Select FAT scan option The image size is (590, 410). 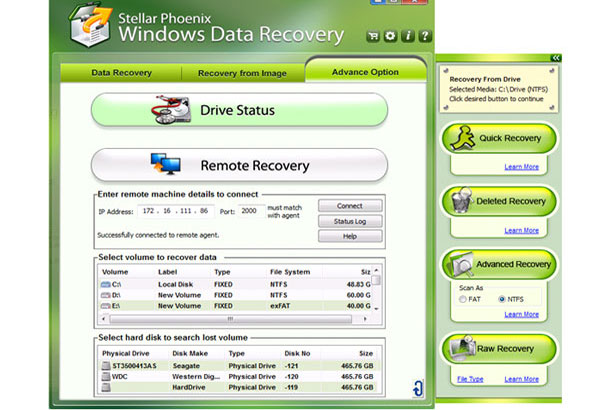[462, 299]
